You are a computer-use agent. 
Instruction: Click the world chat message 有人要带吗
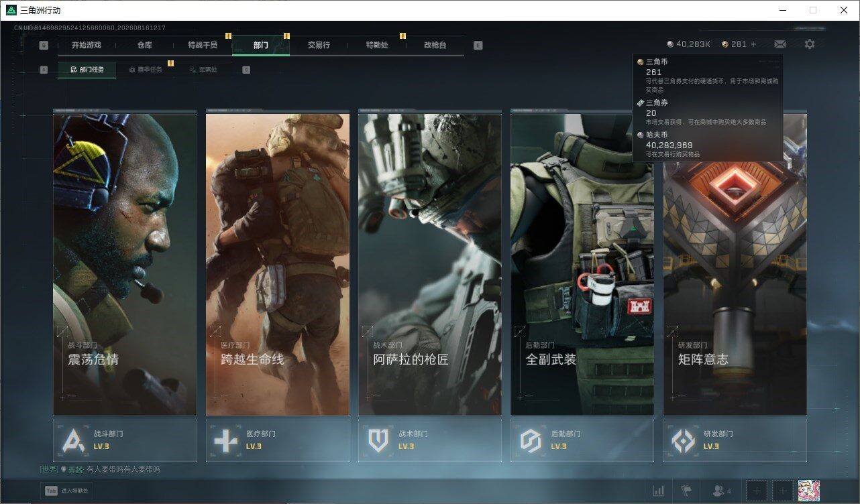[123, 470]
